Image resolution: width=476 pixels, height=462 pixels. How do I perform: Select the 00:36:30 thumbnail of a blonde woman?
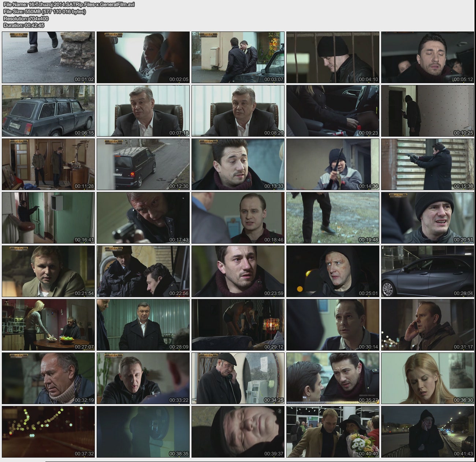coord(428,378)
